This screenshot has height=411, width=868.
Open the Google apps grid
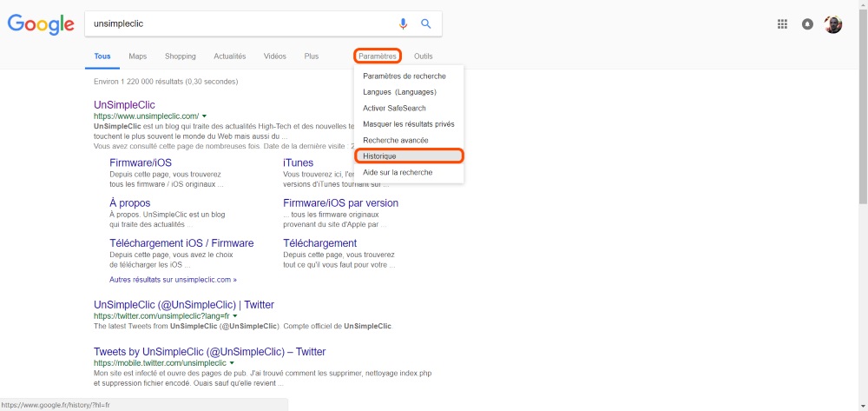point(782,23)
